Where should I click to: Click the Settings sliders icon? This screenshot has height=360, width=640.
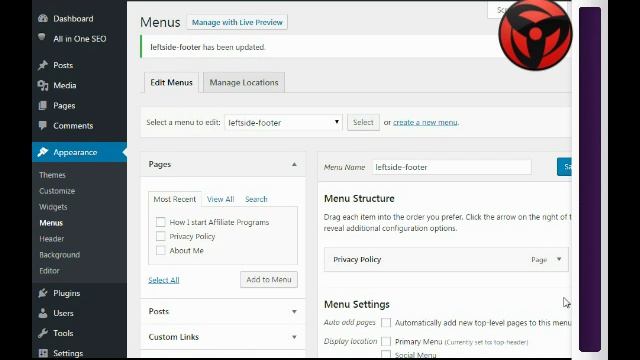(x=43, y=353)
